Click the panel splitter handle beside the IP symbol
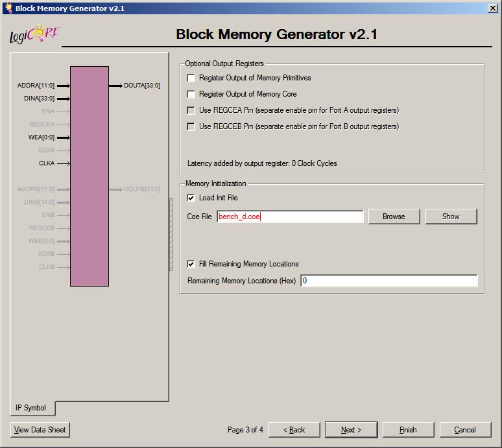 point(171,235)
